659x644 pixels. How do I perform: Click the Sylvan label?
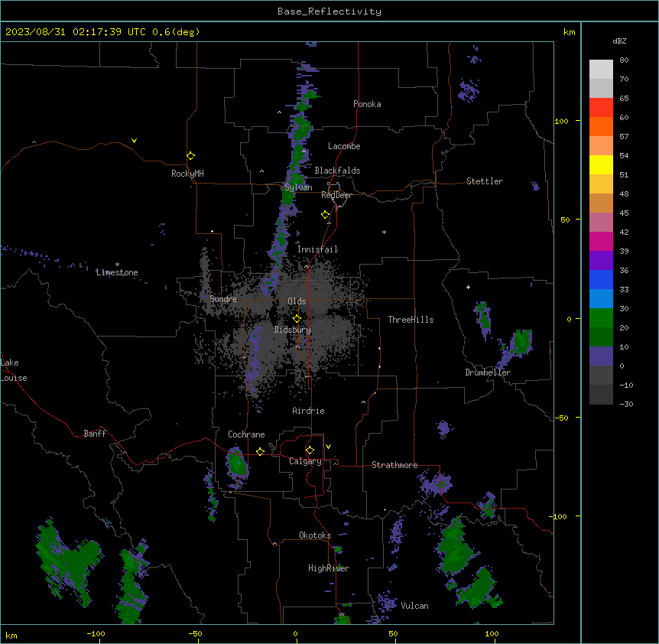(298, 187)
